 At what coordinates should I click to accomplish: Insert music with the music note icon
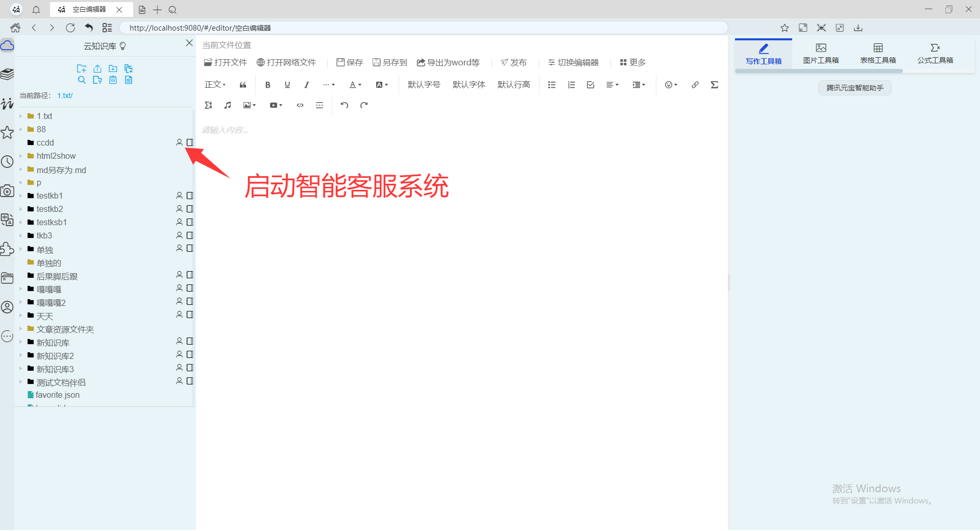(x=227, y=105)
